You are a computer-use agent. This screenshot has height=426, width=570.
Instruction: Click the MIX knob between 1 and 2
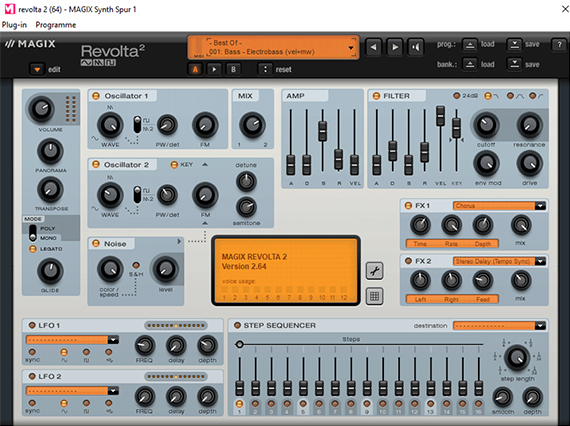pyautogui.click(x=252, y=125)
